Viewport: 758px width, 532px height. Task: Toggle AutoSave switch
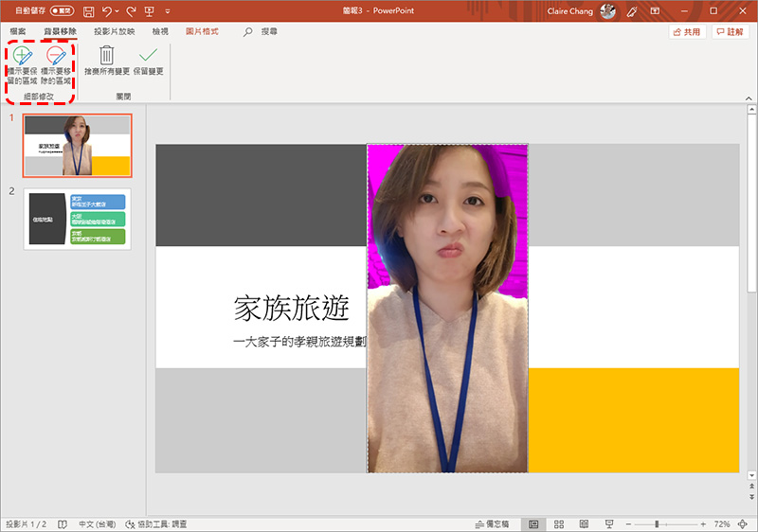pyautogui.click(x=63, y=10)
